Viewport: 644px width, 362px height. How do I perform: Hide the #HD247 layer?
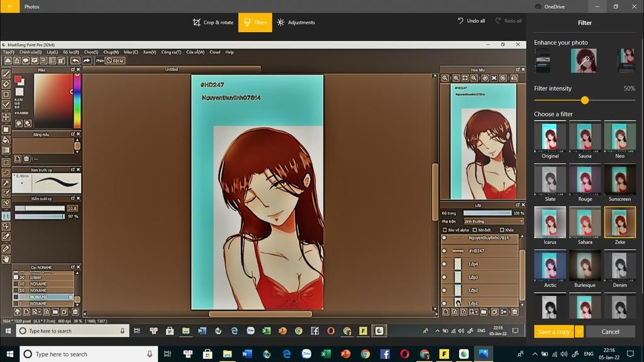pos(444,251)
